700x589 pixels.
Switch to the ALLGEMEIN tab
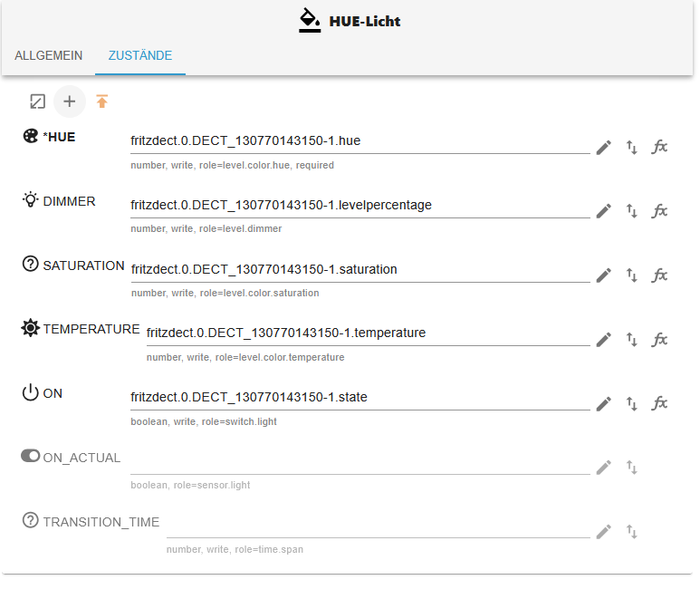49,56
